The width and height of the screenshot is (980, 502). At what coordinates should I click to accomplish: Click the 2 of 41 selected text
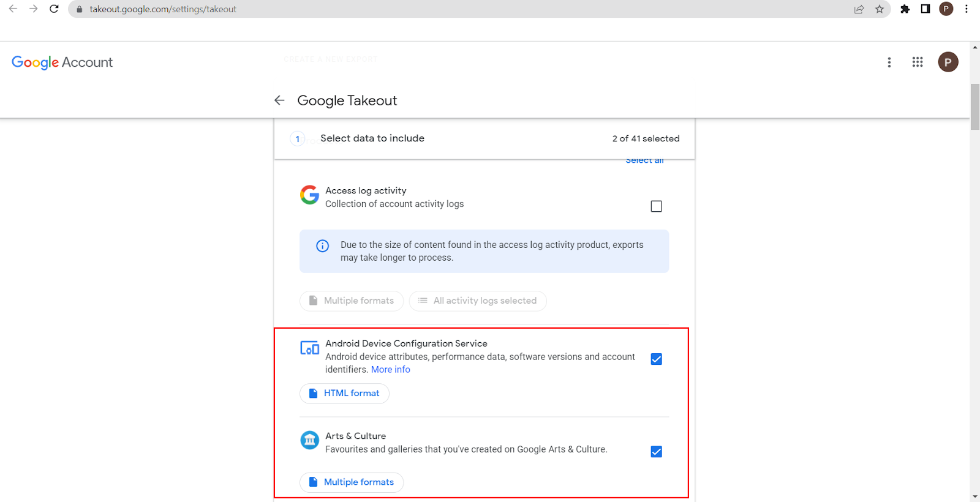click(x=646, y=139)
